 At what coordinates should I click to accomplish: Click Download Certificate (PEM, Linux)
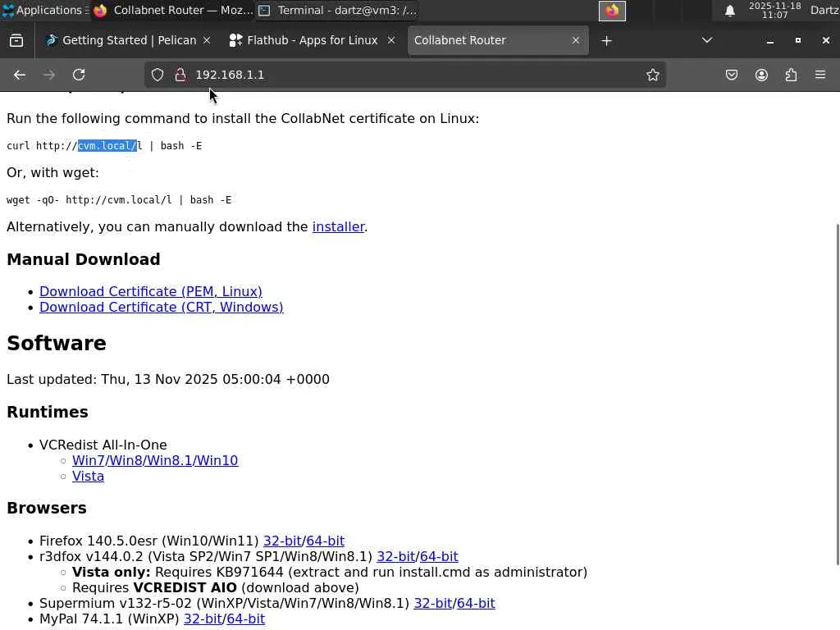tap(151, 291)
